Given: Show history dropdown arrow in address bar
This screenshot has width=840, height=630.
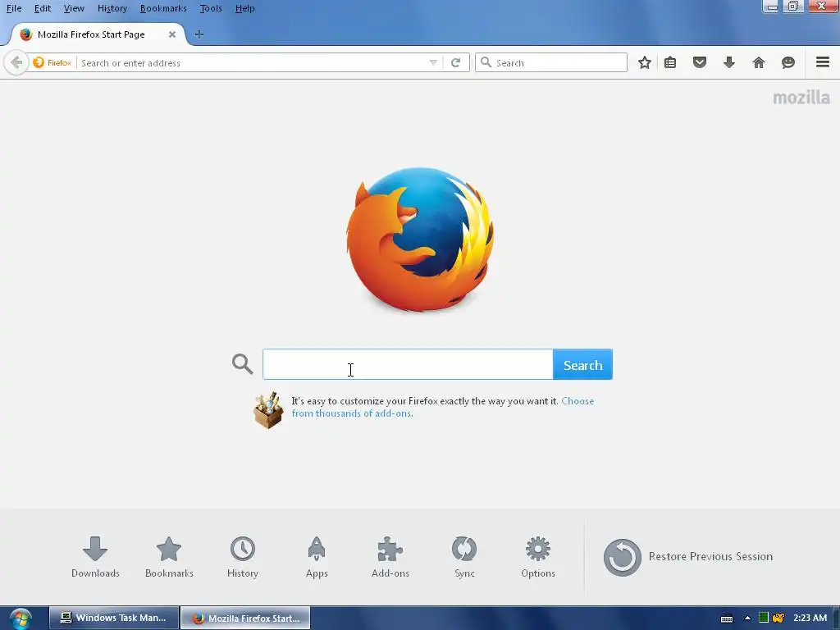Looking at the screenshot, I should [x=433, y=62].
